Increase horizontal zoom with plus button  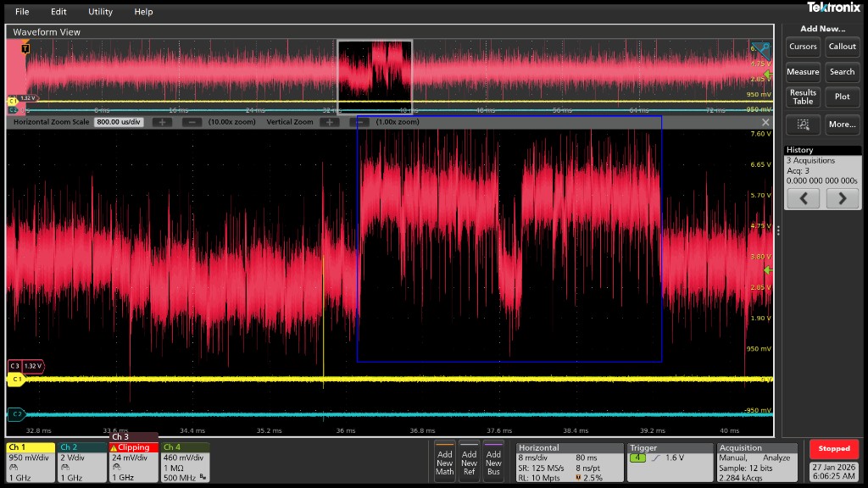click(162, 122)
